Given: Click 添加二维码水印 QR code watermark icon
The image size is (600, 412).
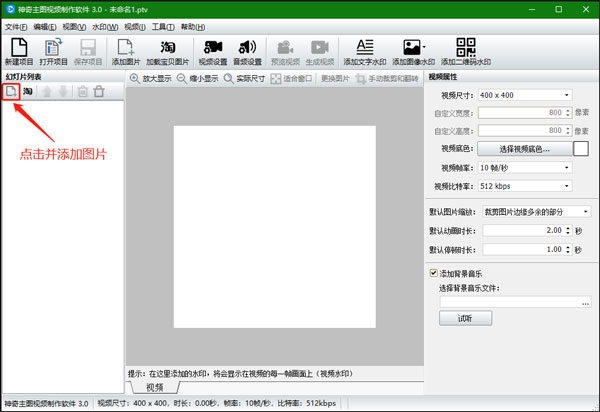Looking at the screenshot, I should [x=465, y=47].
